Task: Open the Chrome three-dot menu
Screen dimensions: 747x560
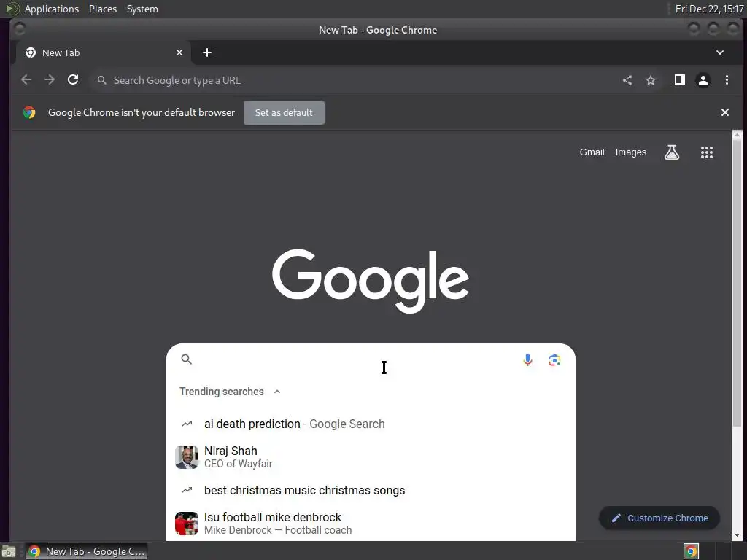Action: point(727,80)
